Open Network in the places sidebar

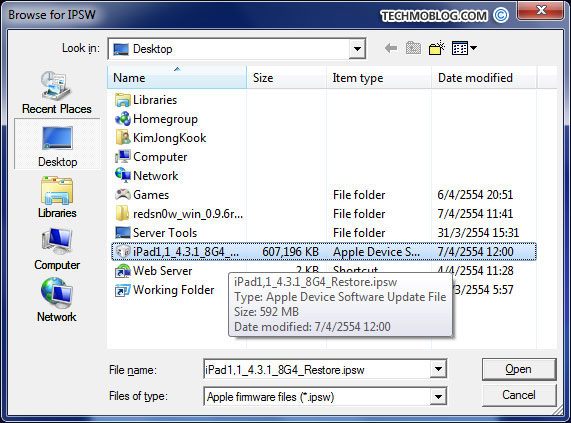[x=57, y=300]
